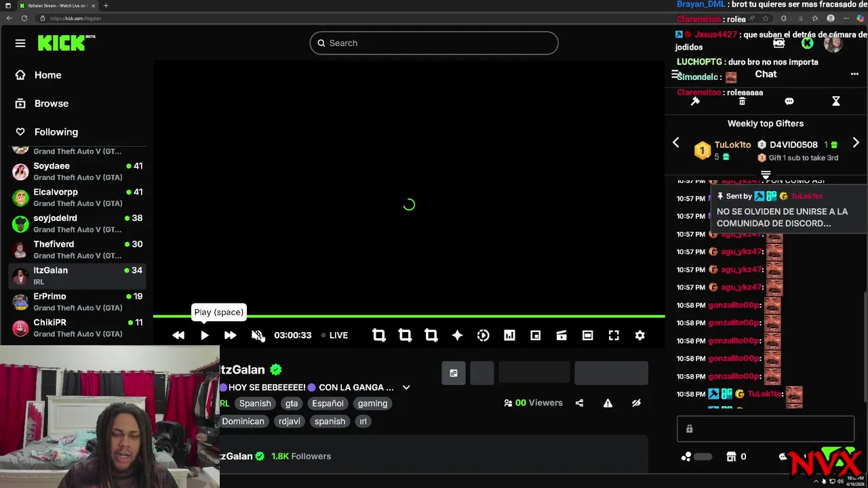Click the cast screen icon

tap(561, 335)
